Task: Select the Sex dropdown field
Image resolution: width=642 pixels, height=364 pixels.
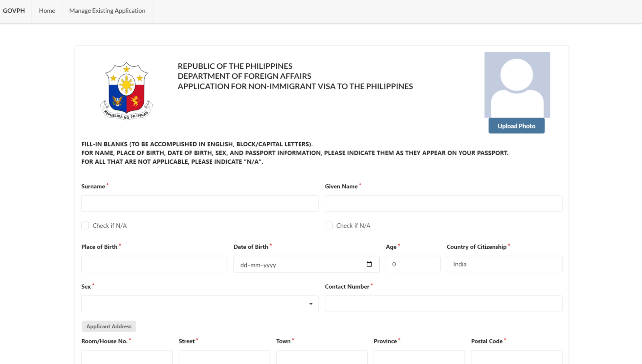Action: point(199,304)
